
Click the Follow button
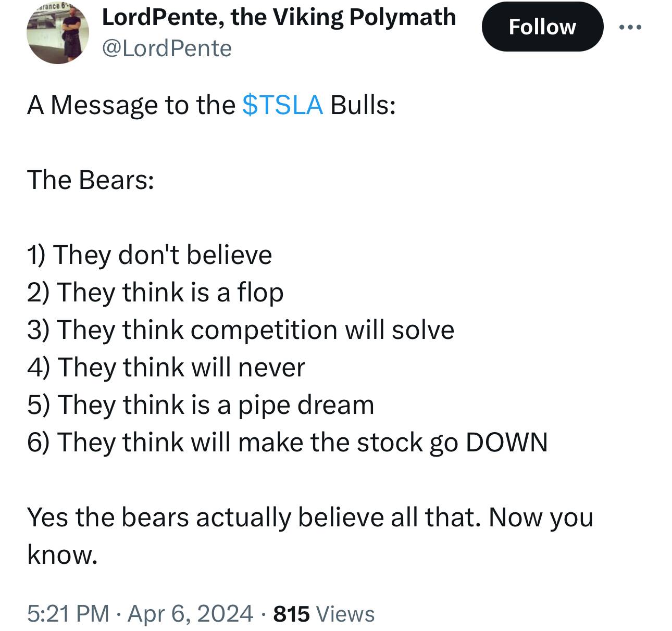pyautogui.click(x=542, y=27)
